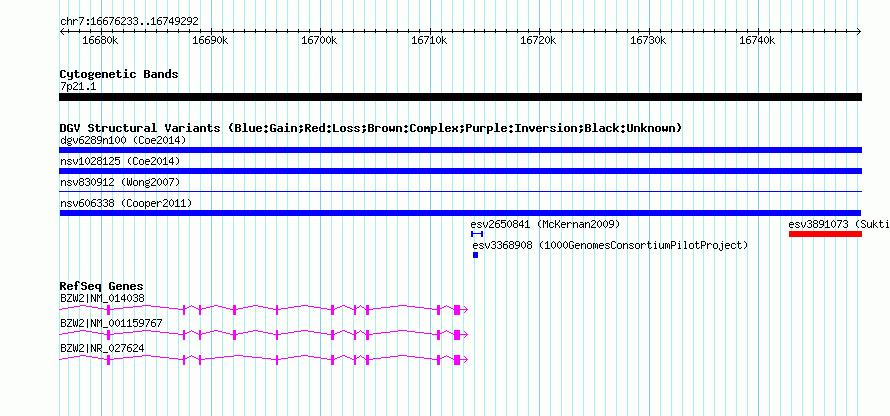Viewport: 890px width, 416px height.
Task: Click the BZW2|NM_001159767 transcript label
Action: pyautogui.click(x=111, y=323)
